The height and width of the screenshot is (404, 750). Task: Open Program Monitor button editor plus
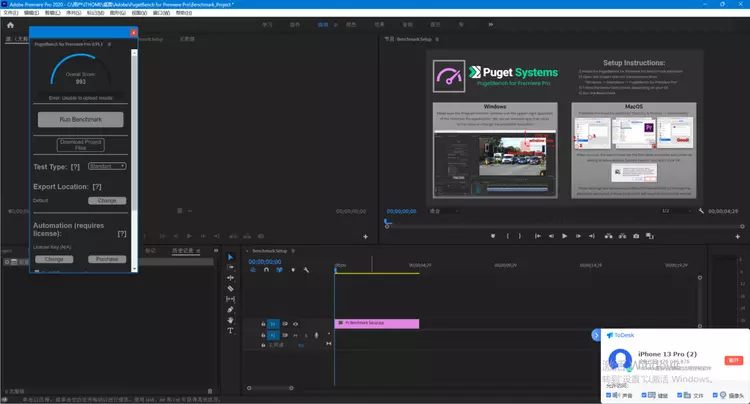737,237
